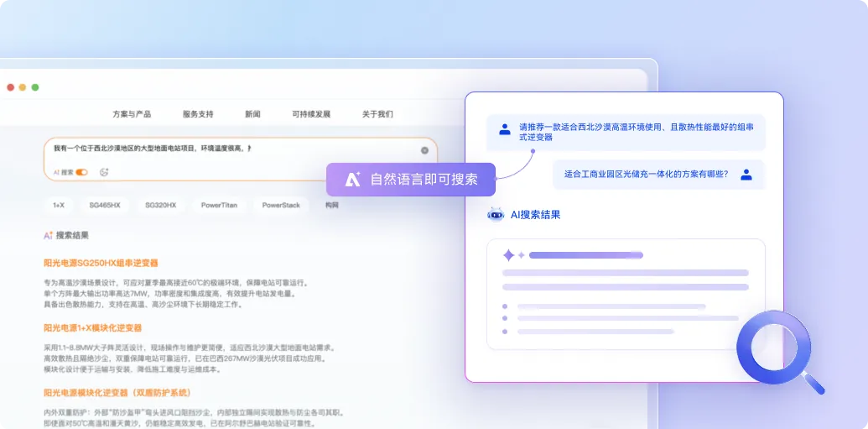Image resolution: width=868 pixels, height=429 pixels.
Task: Click the line starting 模块化设计便于运输与安装
Action: [x=133, y=369]
